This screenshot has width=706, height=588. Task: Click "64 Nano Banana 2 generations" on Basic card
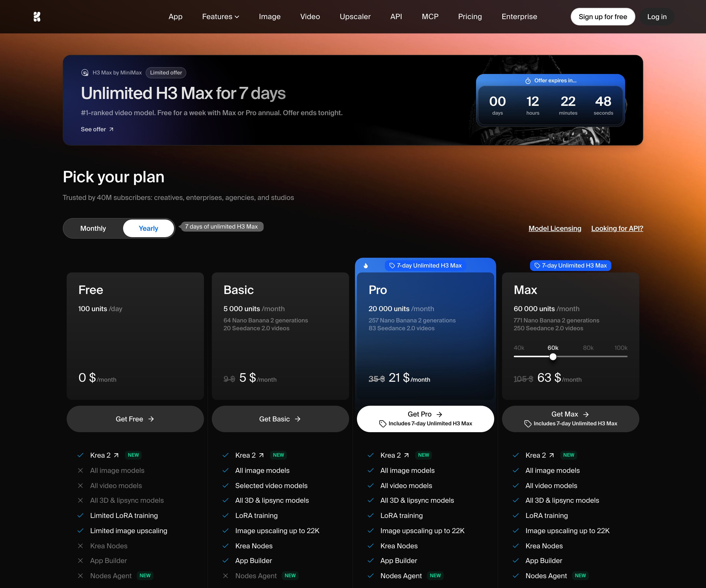click(265, 320)
